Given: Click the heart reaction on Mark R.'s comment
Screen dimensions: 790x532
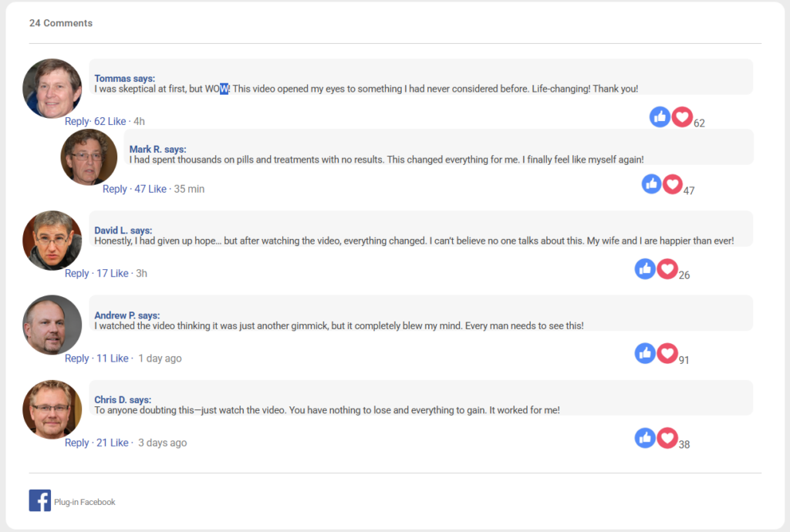Looking at the screenshot, I should point(673,184).
